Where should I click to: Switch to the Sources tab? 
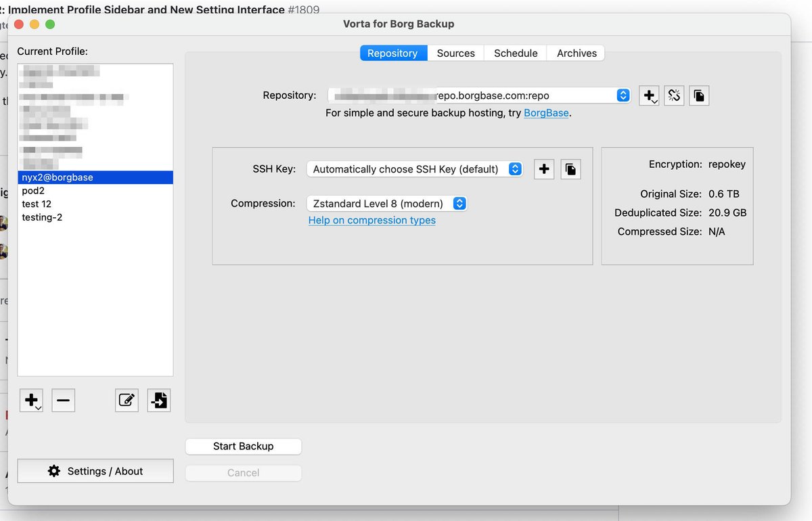tap(456, 53)
